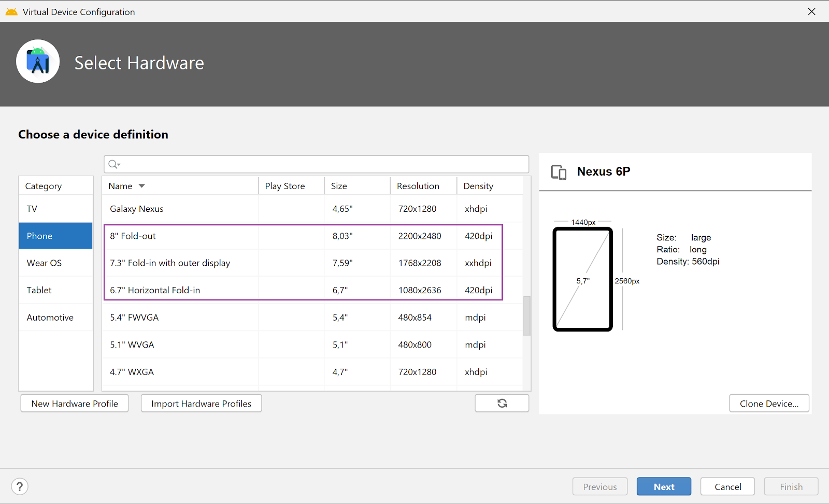Sort devices using the Name column arrow

pos(142,186)
